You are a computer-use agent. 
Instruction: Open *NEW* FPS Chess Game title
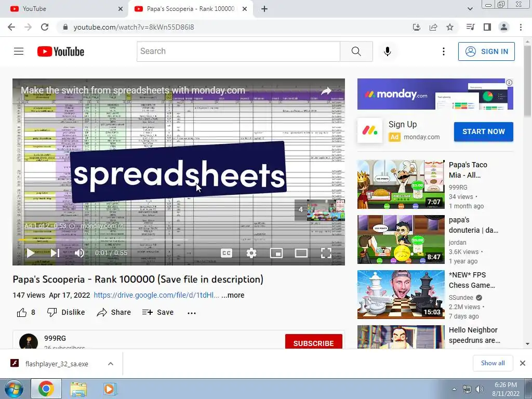(472, 280)
